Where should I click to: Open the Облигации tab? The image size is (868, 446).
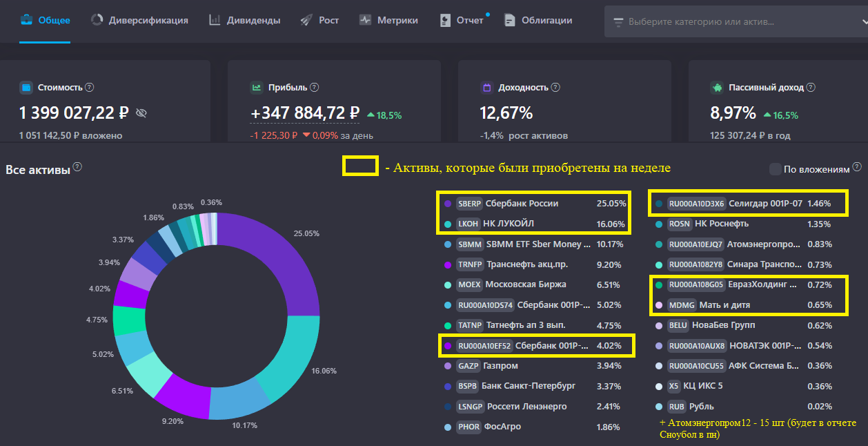tap(538, 21)
